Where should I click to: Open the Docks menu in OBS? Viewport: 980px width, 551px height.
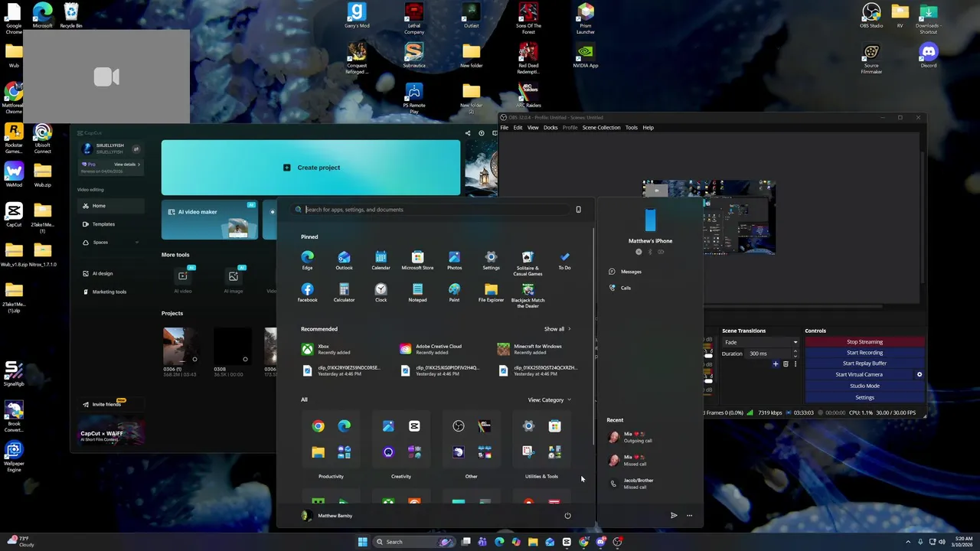(x=550, y=128)
